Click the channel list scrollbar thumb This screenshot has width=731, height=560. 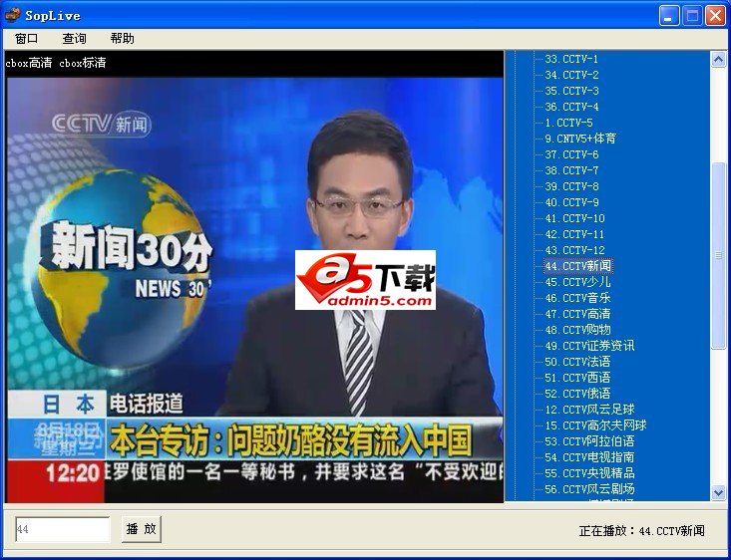(x=718, y=255)
